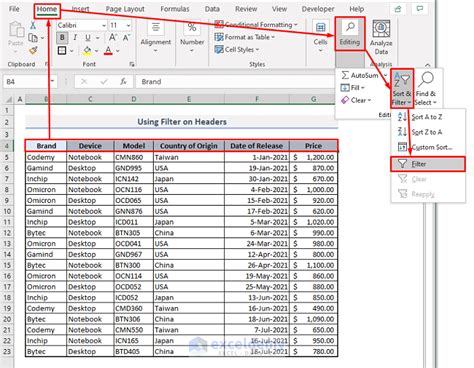The height and width of the screenshot is (368, 474).
Task: Click the Decrease Font Size icon
Action: point(126,38)
